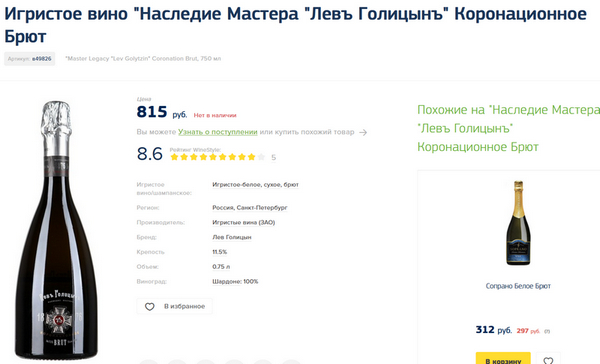Click the arrow after купить похожий товар
600x364 pixels.
363,132
